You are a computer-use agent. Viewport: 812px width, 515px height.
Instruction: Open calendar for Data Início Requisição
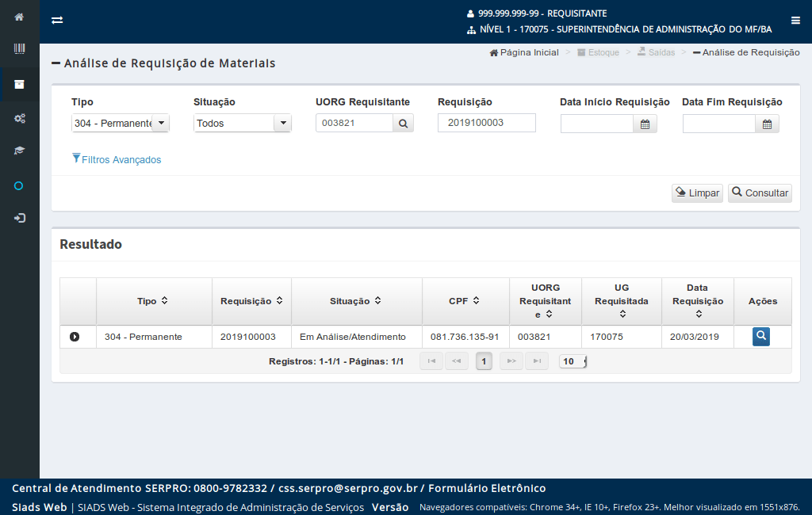click(645, 124)
